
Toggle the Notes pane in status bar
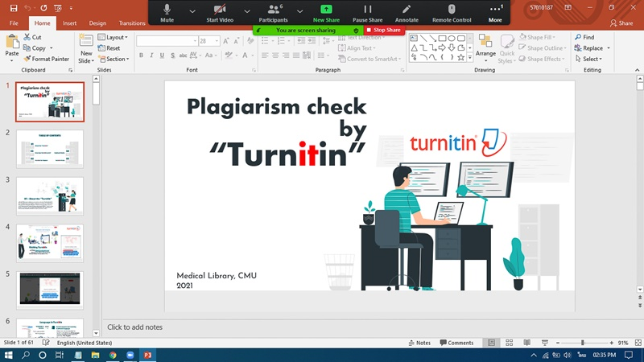click(419, 343)
